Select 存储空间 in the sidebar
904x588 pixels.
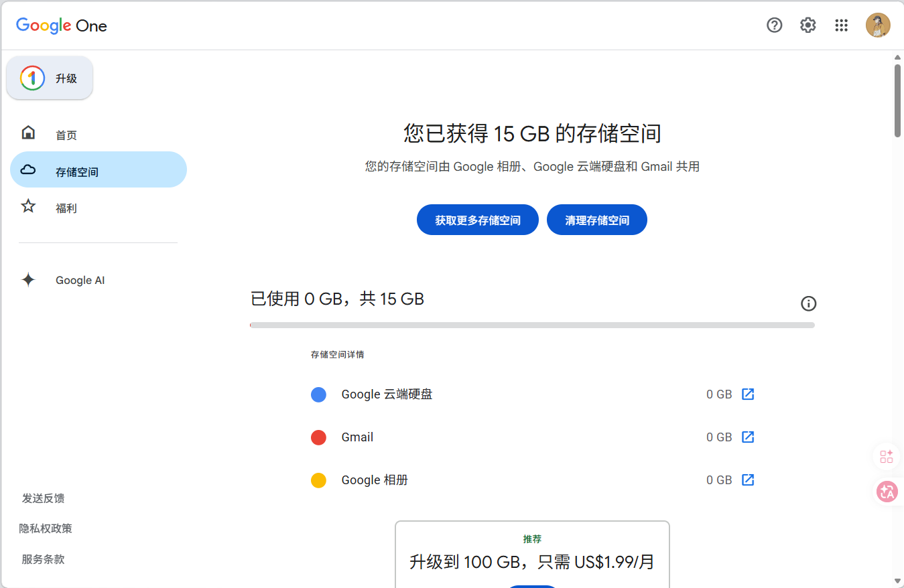point(99,170)
